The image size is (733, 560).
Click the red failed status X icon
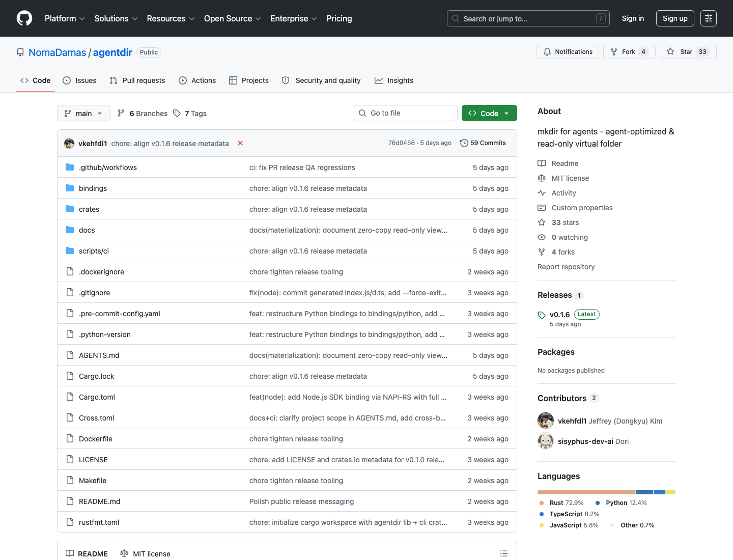pyautogui.click(x=240, y=143)
